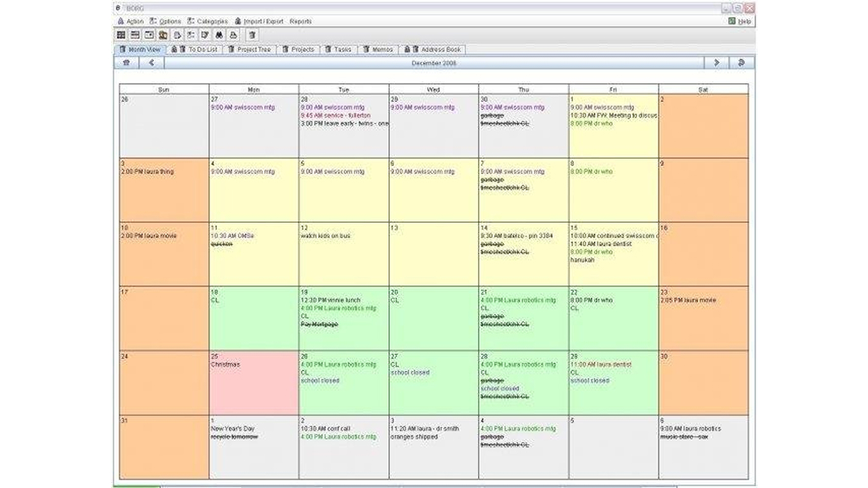Click the export arrow toolbar icon
Image resolution: width=868 pixels, height=488 pixels.
tap(179, 35)
